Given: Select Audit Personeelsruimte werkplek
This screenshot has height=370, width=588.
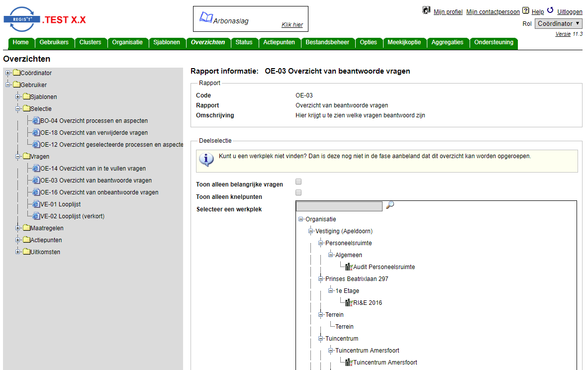Looking at the screenshot, I should (384, 267).
